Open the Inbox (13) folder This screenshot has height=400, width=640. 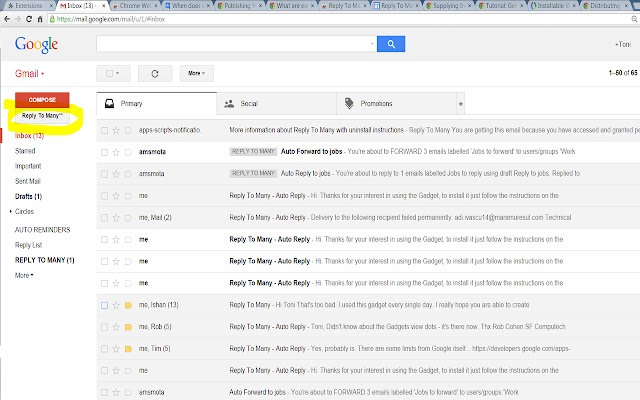(29, 136)
